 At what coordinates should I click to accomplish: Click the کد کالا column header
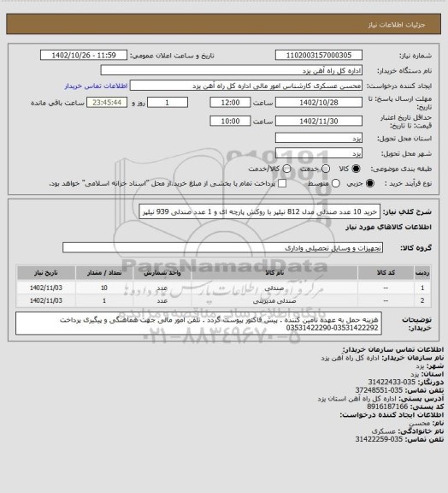[x=386, y=273]
